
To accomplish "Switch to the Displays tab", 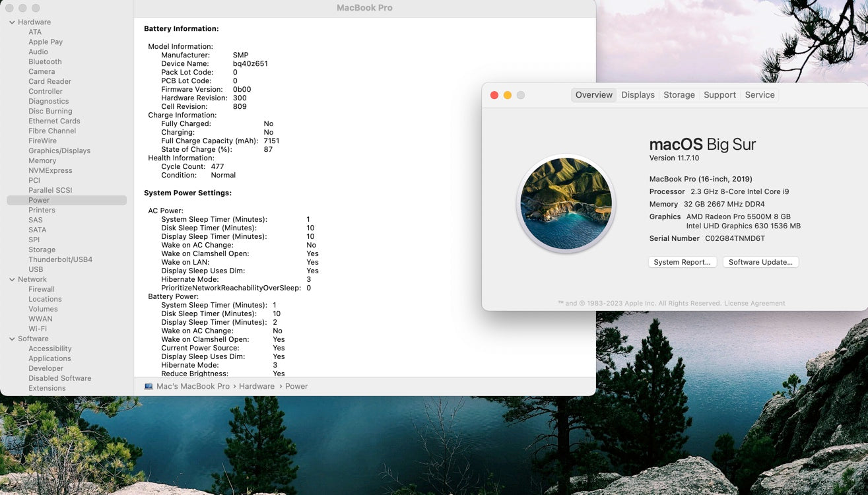I will tap(638, 95).
